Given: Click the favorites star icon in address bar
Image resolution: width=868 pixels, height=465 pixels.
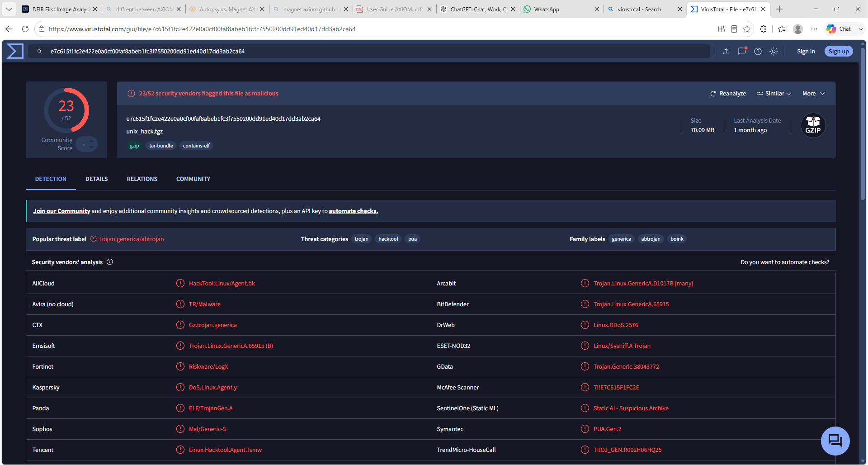Looking at the screenshot, I should [x=747, y=29].
